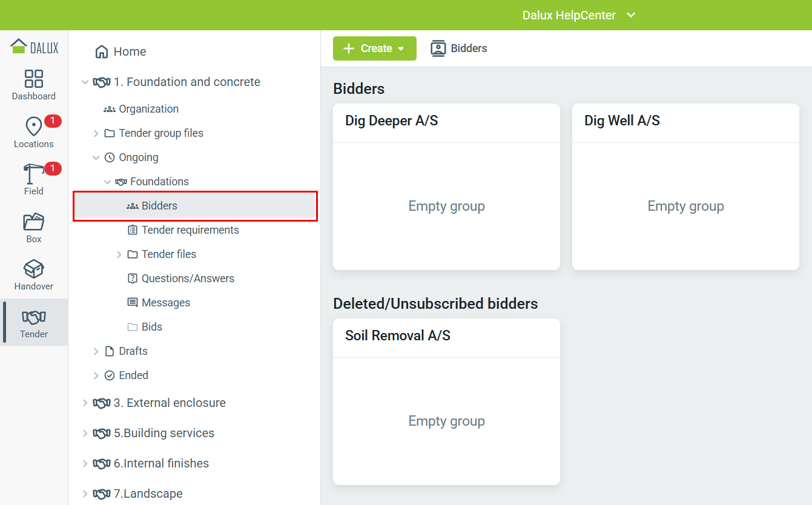Click the Drafts document icon
The image size is (812, 505).
pos(110,351)
